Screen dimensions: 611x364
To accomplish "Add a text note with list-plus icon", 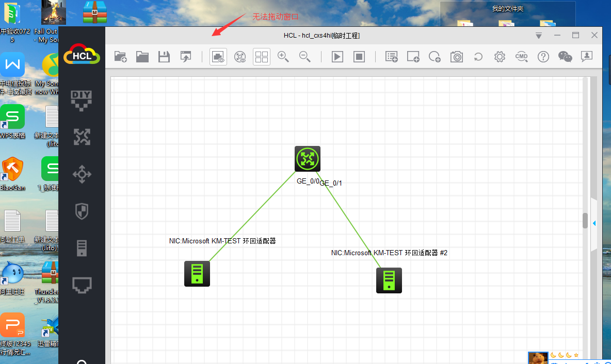I will (x=391, y=57).
